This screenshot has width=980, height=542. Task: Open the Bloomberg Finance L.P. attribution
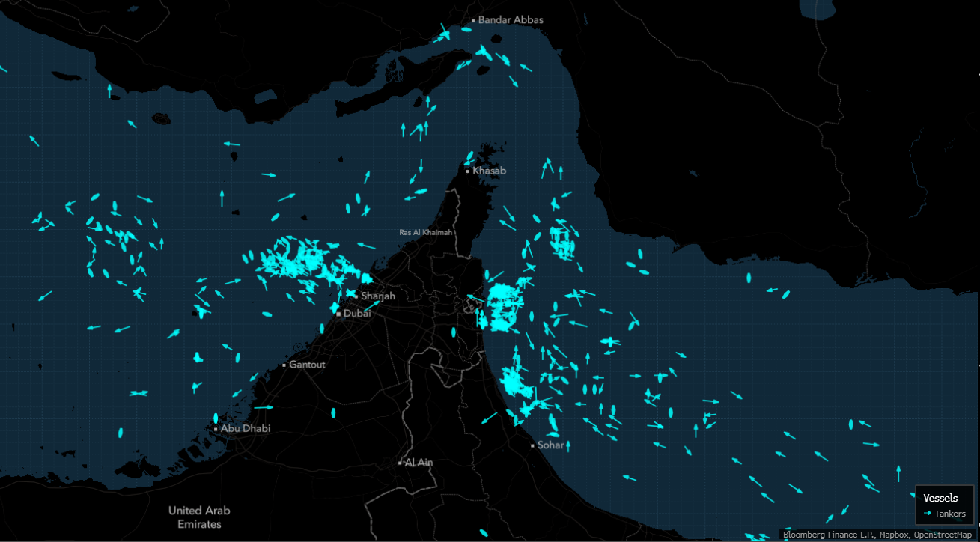click(x=829, y=535)
